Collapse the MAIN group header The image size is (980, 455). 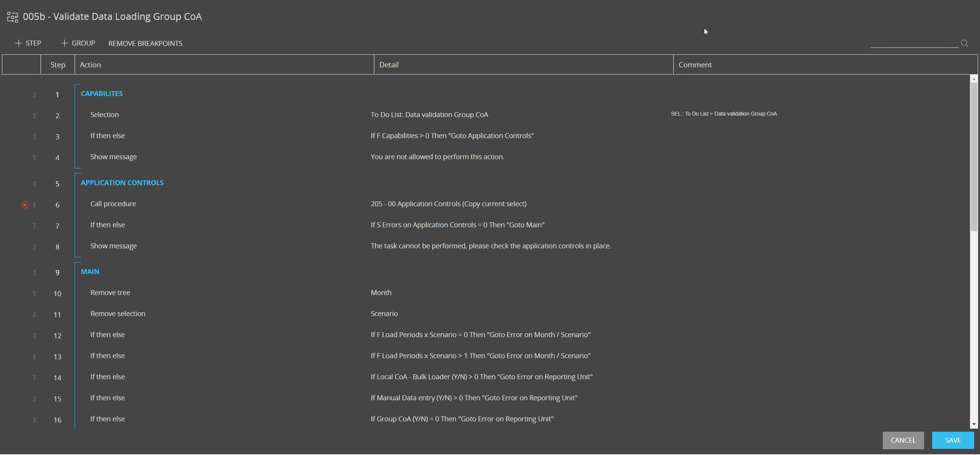90,272
